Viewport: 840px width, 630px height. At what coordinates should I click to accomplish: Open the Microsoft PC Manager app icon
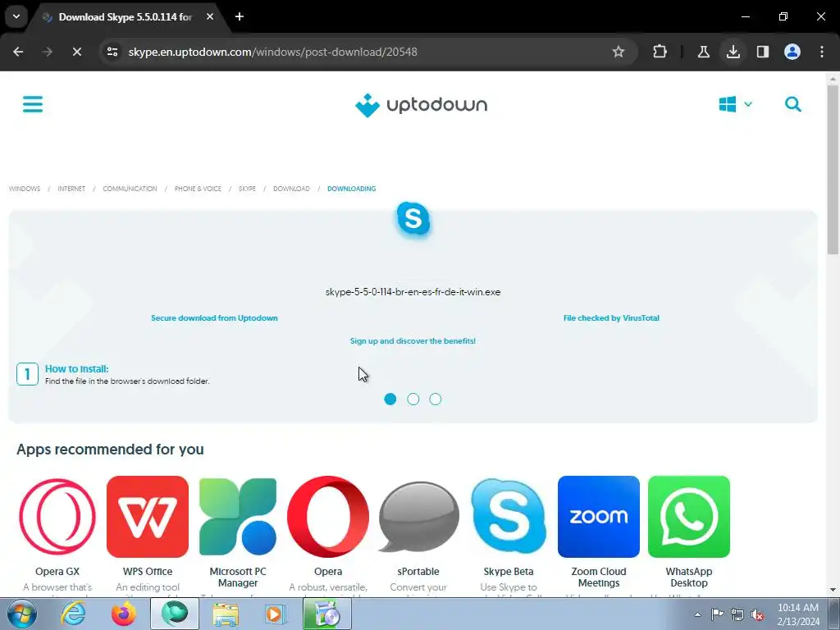pos(238,517)
